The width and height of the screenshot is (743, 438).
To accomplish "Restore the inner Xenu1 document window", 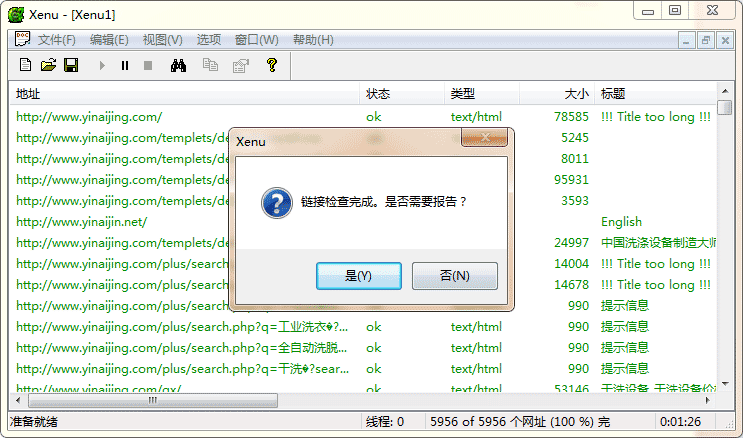I will (706, 40).
